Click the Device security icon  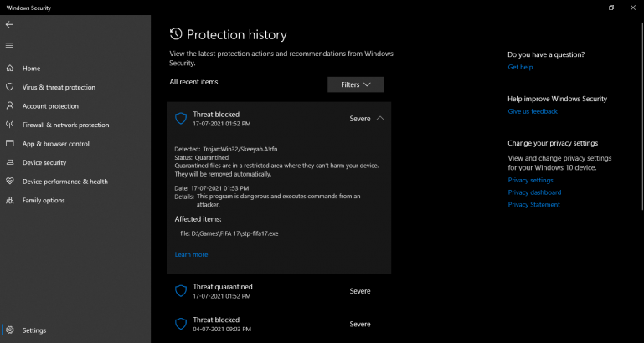click(x=10, y=162)
